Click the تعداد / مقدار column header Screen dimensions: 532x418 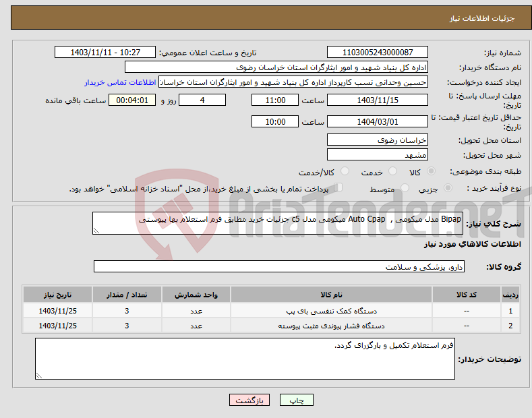[x=127, y=295]
